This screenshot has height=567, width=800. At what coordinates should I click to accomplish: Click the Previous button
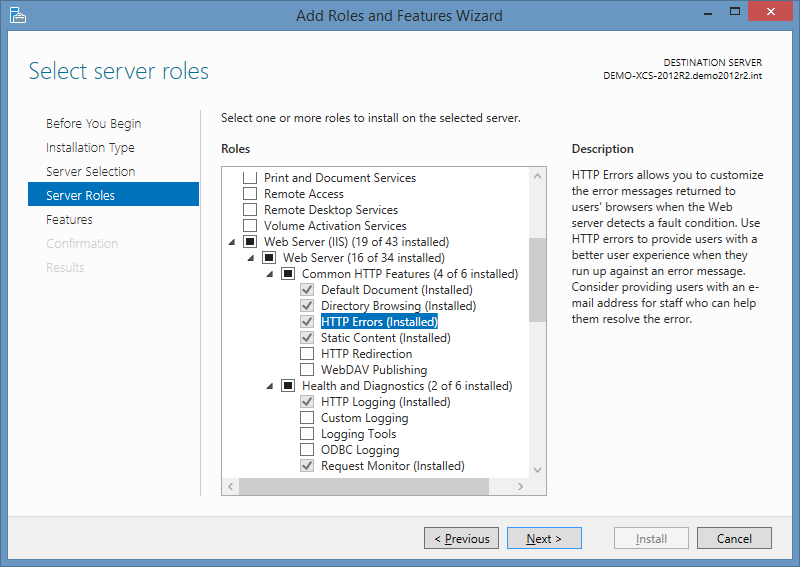(461, 538)
